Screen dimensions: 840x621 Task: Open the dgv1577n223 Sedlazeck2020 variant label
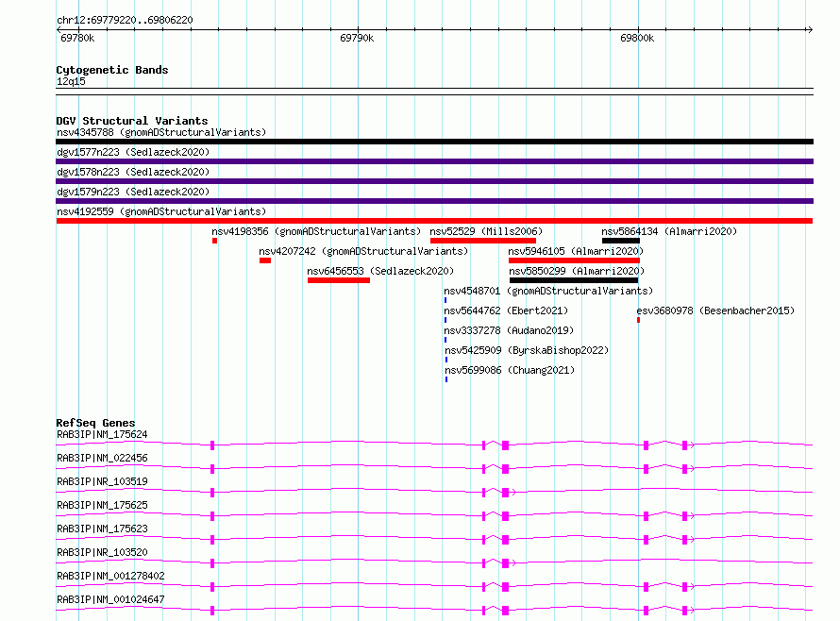tap(133, 152)
